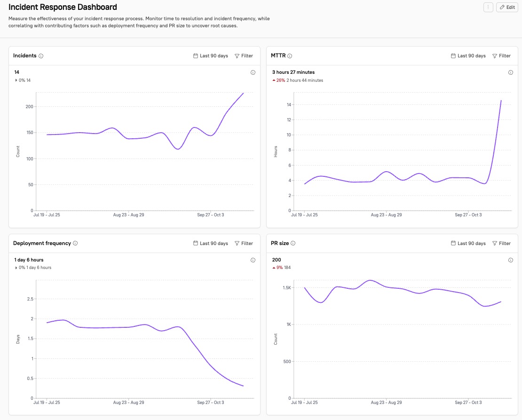Viewport: 522px width, 420px height.
Task: Click the info icon beside the PR size title
Action: pyautogui.click(x=293, y=243)
